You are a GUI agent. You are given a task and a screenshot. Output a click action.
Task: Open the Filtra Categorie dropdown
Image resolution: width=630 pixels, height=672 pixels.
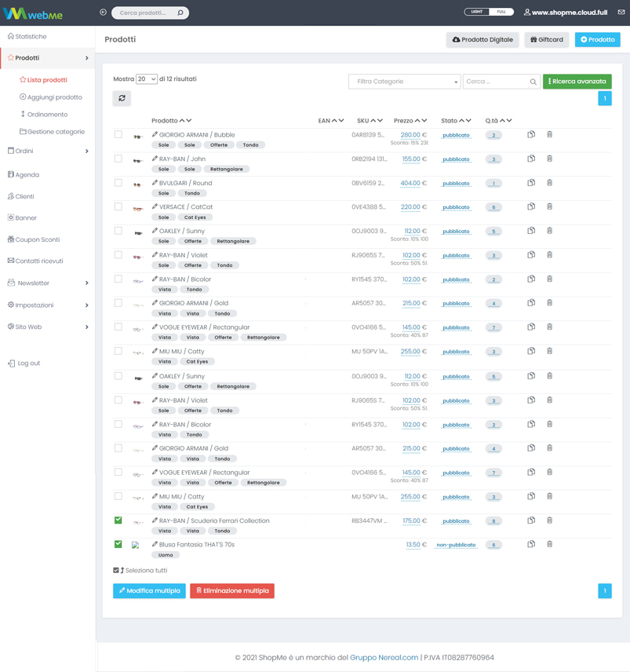coord(404,82)
